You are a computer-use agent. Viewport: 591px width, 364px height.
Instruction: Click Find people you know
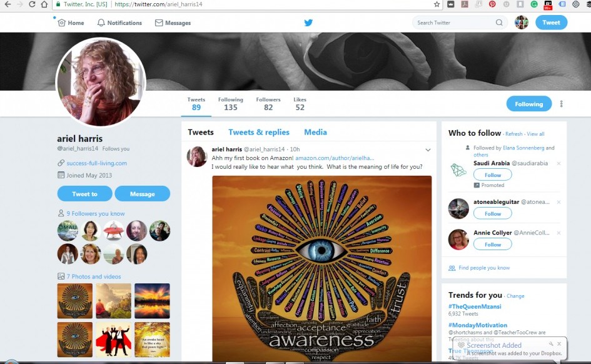coord(484,268)
